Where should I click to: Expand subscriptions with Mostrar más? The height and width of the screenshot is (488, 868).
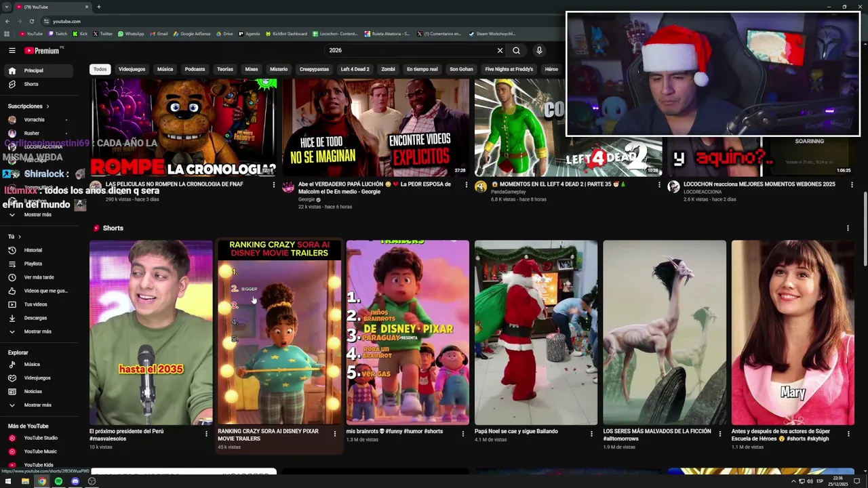coord(41,215)
